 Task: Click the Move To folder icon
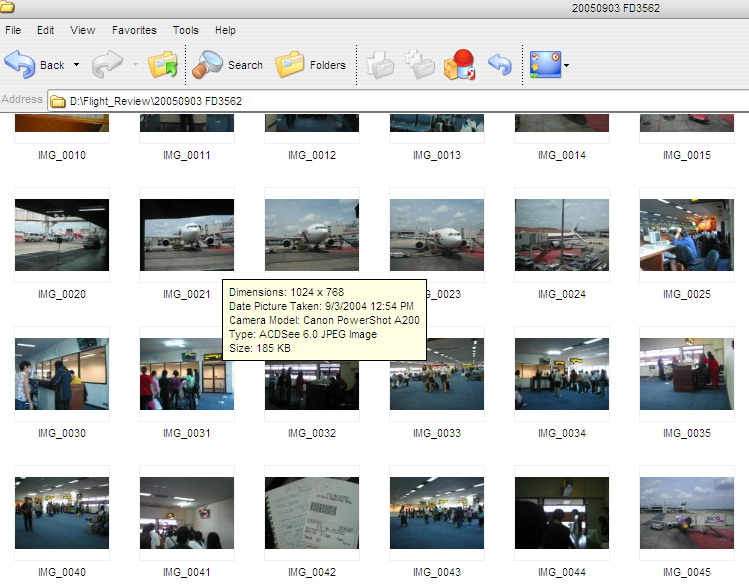click(x=380, y=65)
